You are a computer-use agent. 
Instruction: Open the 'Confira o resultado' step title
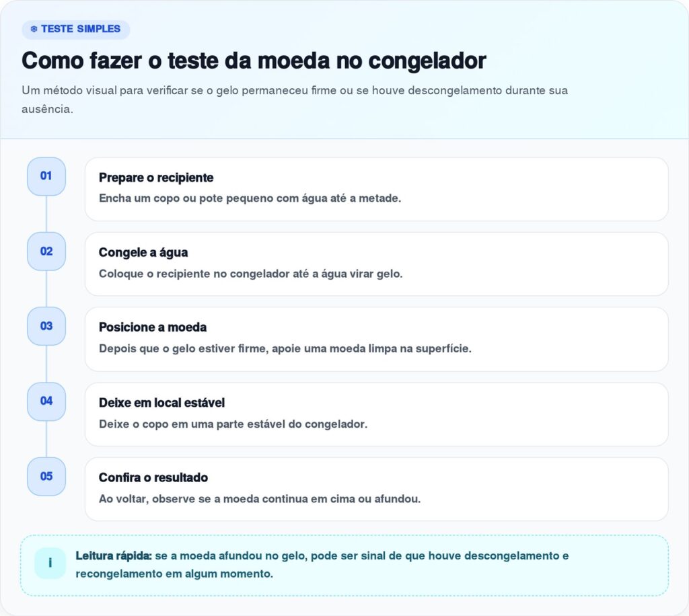pos(153,477)
